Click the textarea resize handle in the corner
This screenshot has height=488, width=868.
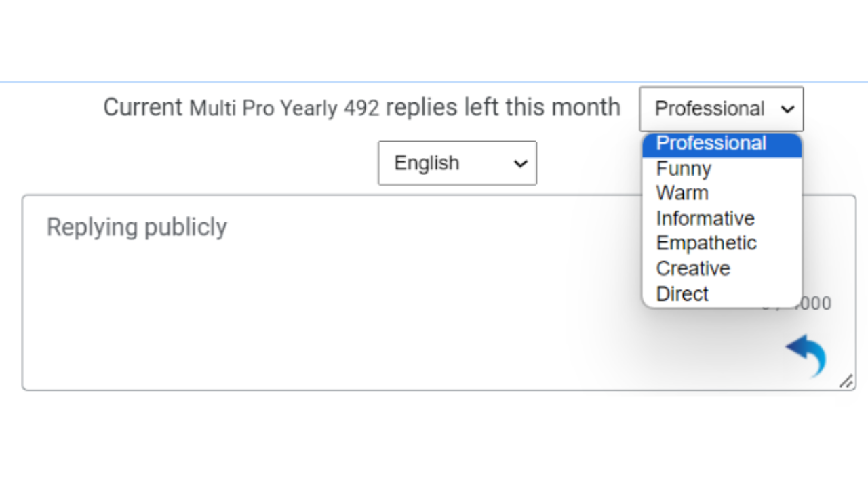846,382
